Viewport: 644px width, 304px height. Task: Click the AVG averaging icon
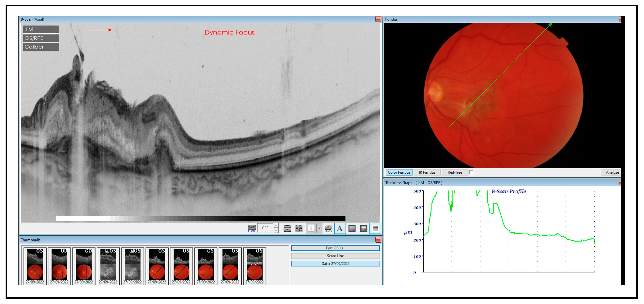(x=328, y=228)
